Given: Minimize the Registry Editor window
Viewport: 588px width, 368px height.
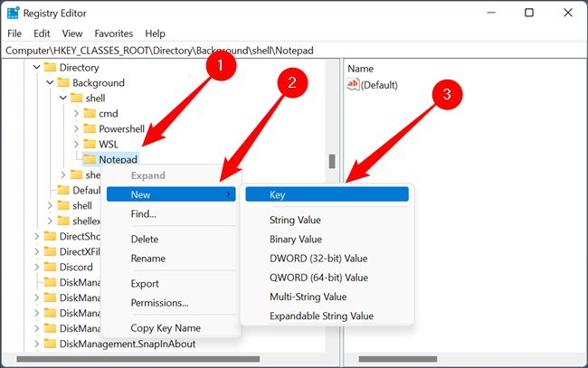Looking at the screenshot, I should [x=491, y=13].
